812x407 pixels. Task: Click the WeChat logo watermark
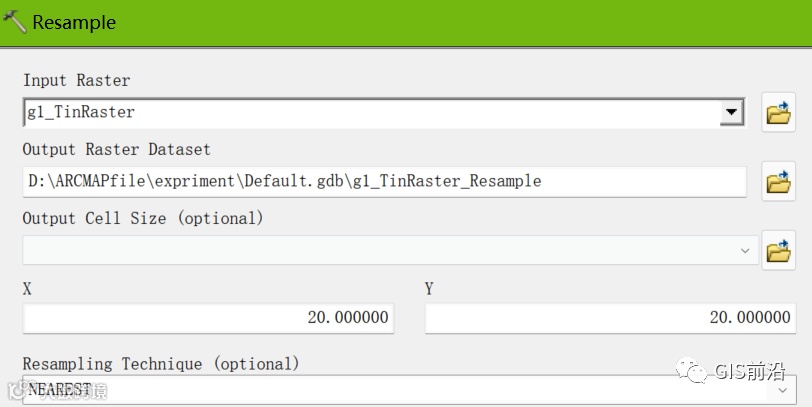point(691,370)
